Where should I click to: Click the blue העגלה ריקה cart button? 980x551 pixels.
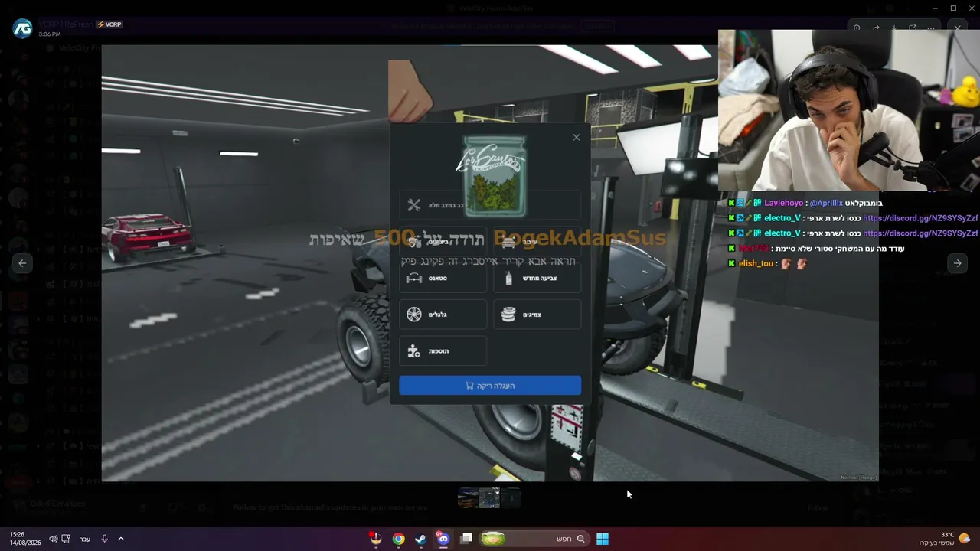pyautogui.click(x=490, y=386)
